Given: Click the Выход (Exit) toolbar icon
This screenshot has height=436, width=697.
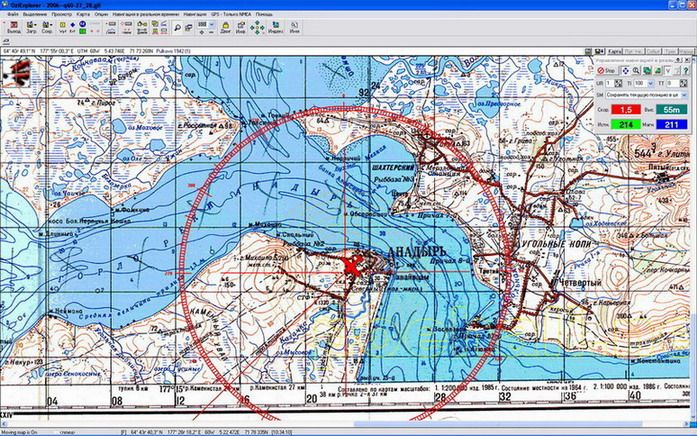Looking at the screenshot, I should [x=14, y=28].
